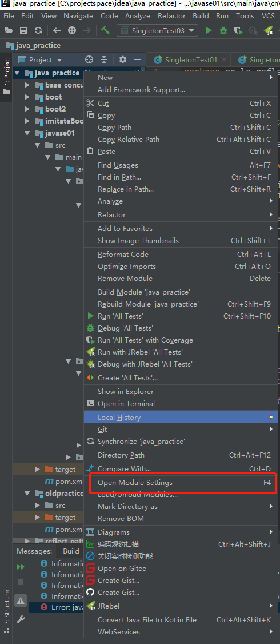The height and width of the screenshot is (644, 280).
Task: Click Run with Coverage shield toolbar icon
Action: [238, 30]
